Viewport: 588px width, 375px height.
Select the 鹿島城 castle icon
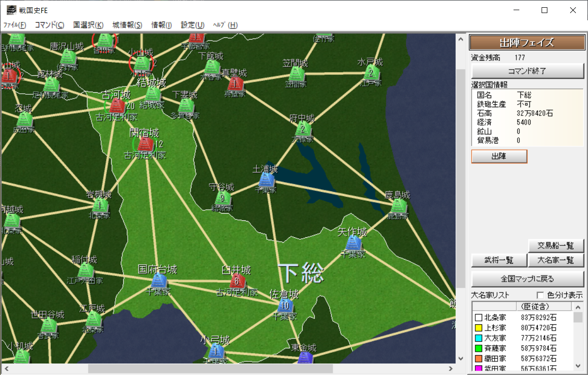(398, 206)
